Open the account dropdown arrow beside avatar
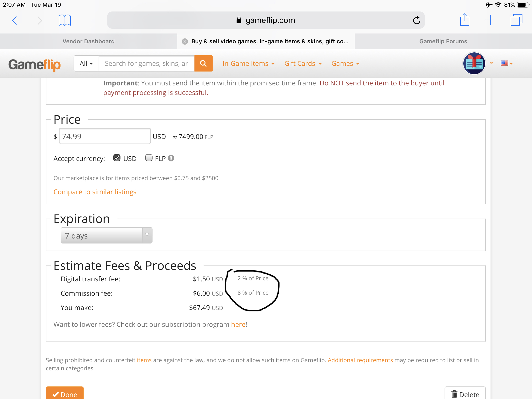Image resolution: width=532 pixels, height=399 pixels. click(x=491, y=63)
